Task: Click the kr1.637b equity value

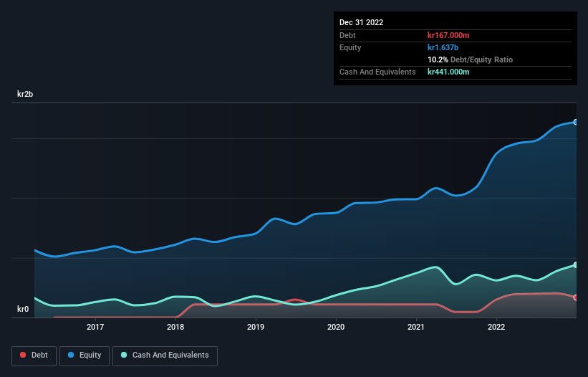Action: (x=443, y=47)
